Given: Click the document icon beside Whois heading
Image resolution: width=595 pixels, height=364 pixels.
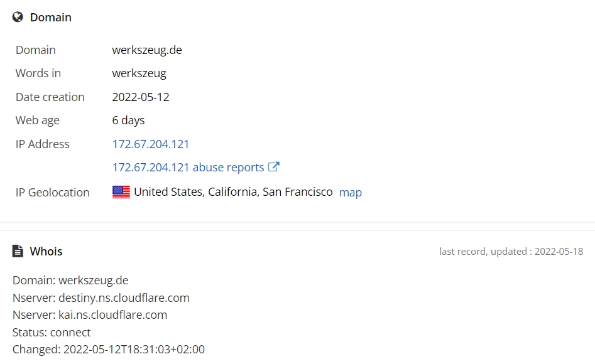Looking at the screenshot, I should pyautogui.click(x=18, y=251).
